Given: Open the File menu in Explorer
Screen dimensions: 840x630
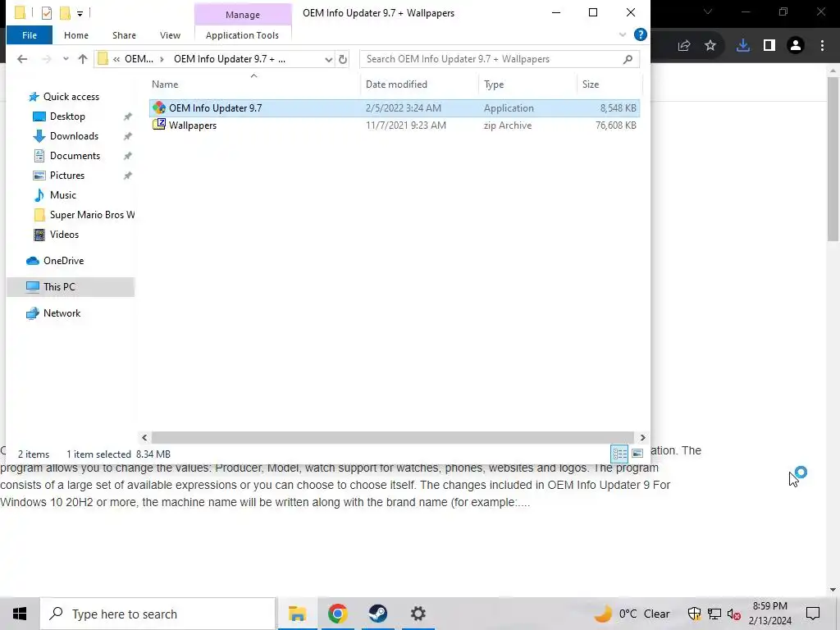Looking at the screenshot, I should [x=30, y=35].
